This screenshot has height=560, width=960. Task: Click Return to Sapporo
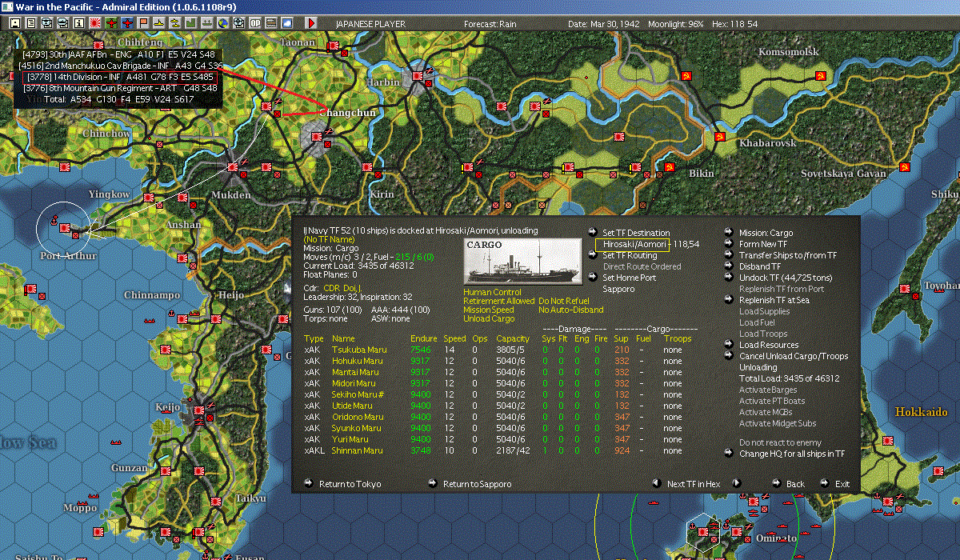click(x=477, y=484)
